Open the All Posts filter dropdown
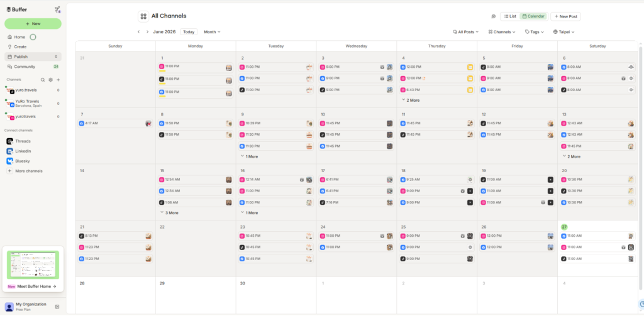Image resolution: width=644 pixels, height=321 pixels. (466, 31)
